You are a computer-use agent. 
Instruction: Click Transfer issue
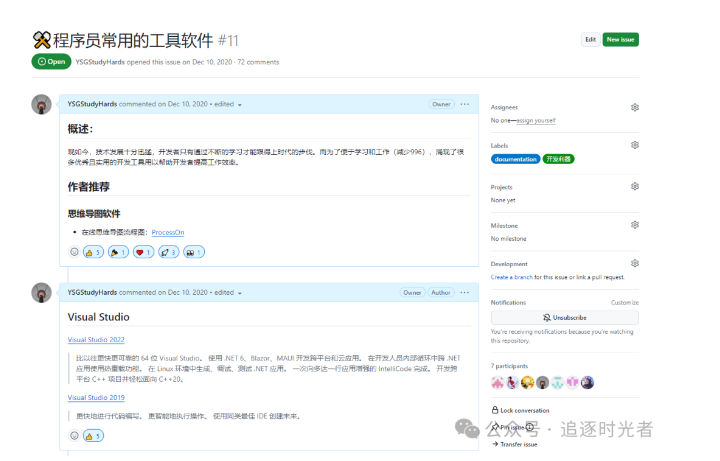pos(514,444)
